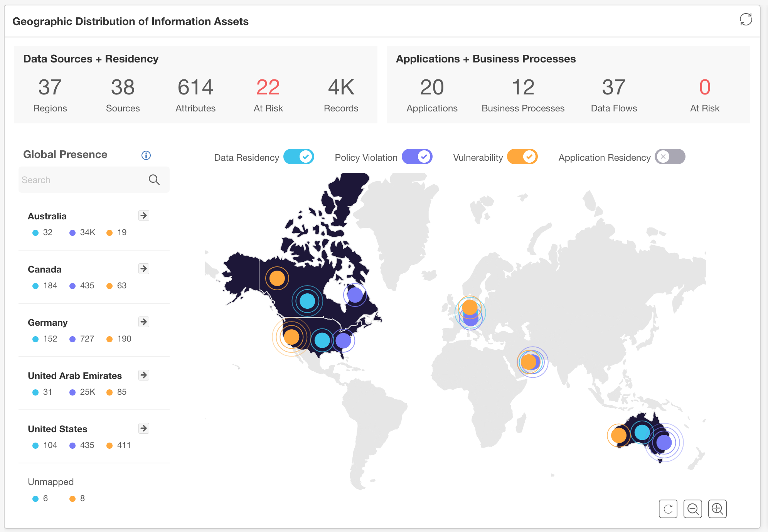Click the search icon in Global Presence panel
The width and height of the screenshot is (768, 532).
tap(153, 180)
